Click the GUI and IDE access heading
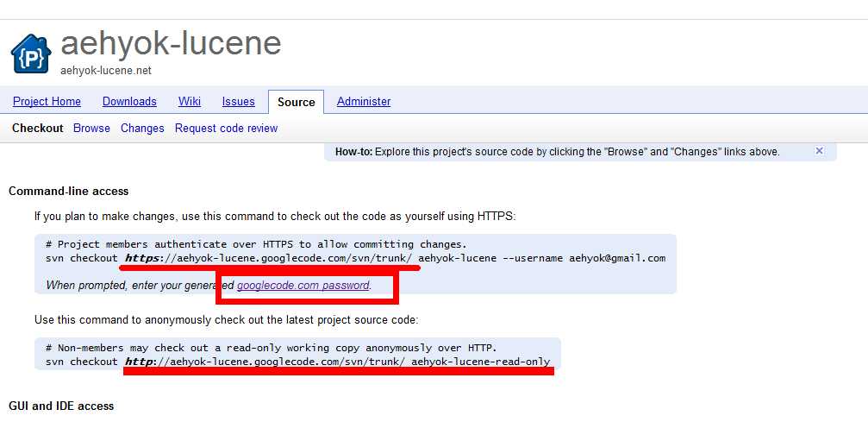868x422 pixels. (x=61, y=406)
